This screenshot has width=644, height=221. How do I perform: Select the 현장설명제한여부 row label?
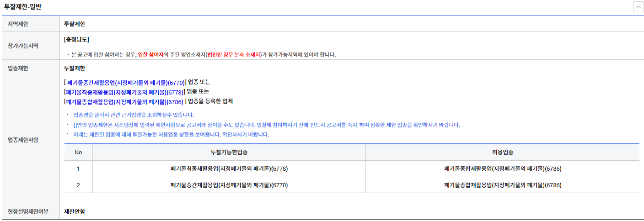28,211
